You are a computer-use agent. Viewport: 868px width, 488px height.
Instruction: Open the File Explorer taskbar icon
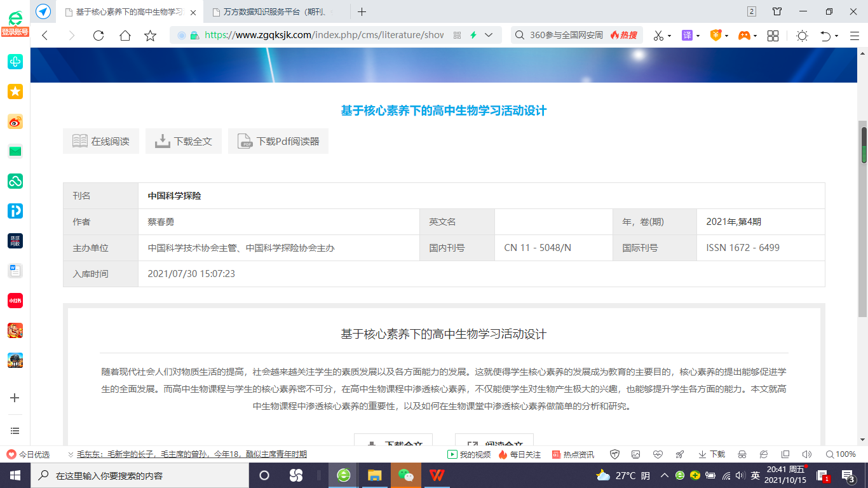374,475
